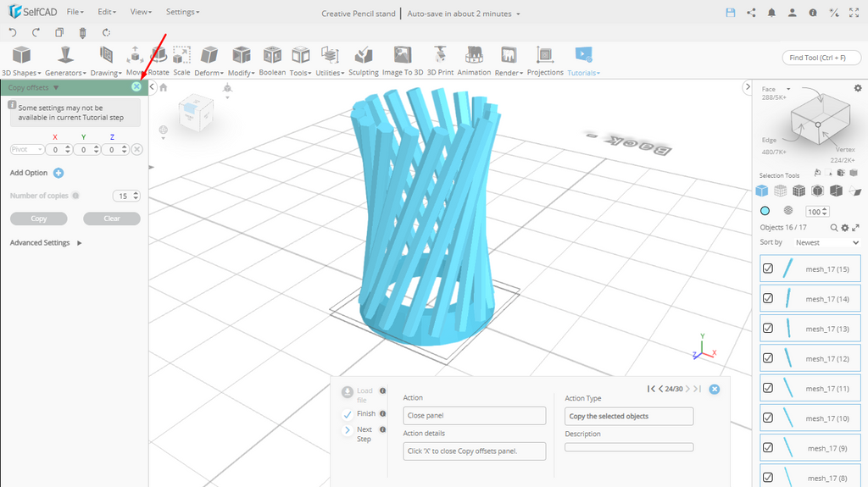Toggle checkbox for mesh_17 (15)
The image size is (868, 487).
(768, 268)
